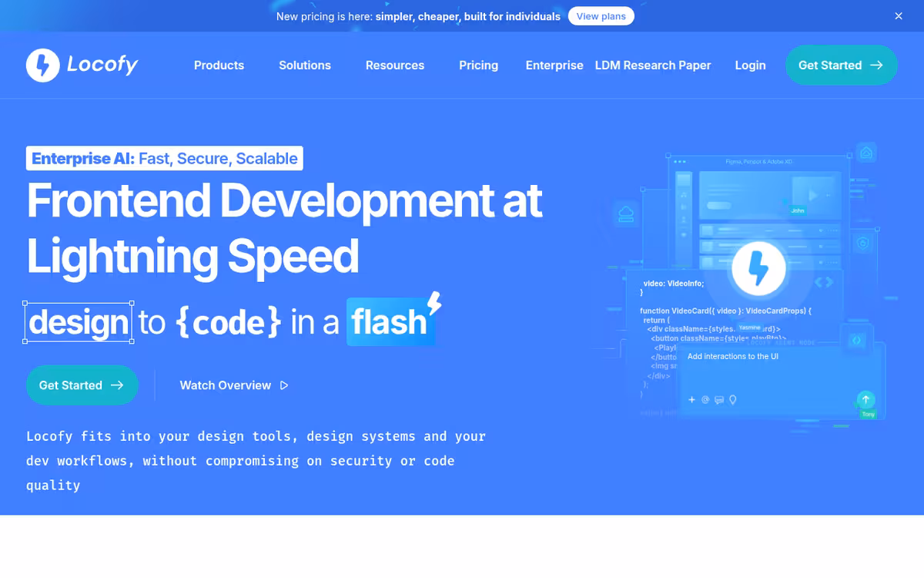Click the Locofy fits into your design tools paragraph
Image resolution: width=924 pixels, height=578 pixels.
256,461
